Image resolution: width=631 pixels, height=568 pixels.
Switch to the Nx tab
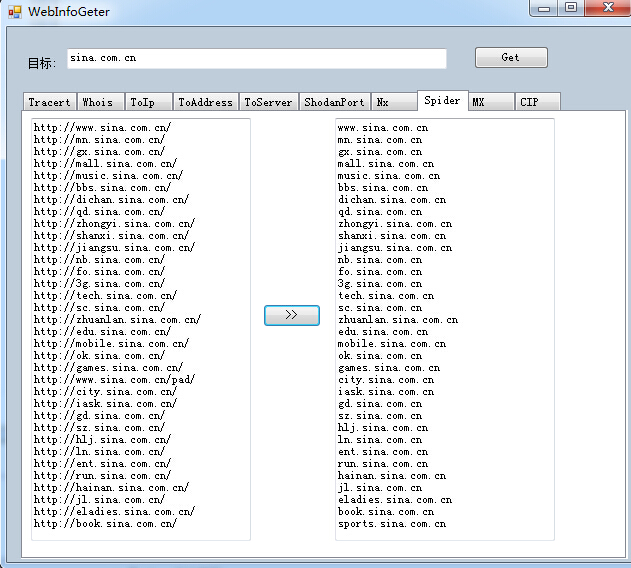tap(394, 102)
